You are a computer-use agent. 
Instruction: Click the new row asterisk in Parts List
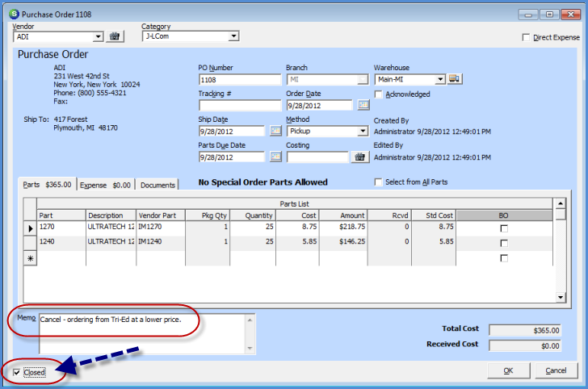pos(31,257)
